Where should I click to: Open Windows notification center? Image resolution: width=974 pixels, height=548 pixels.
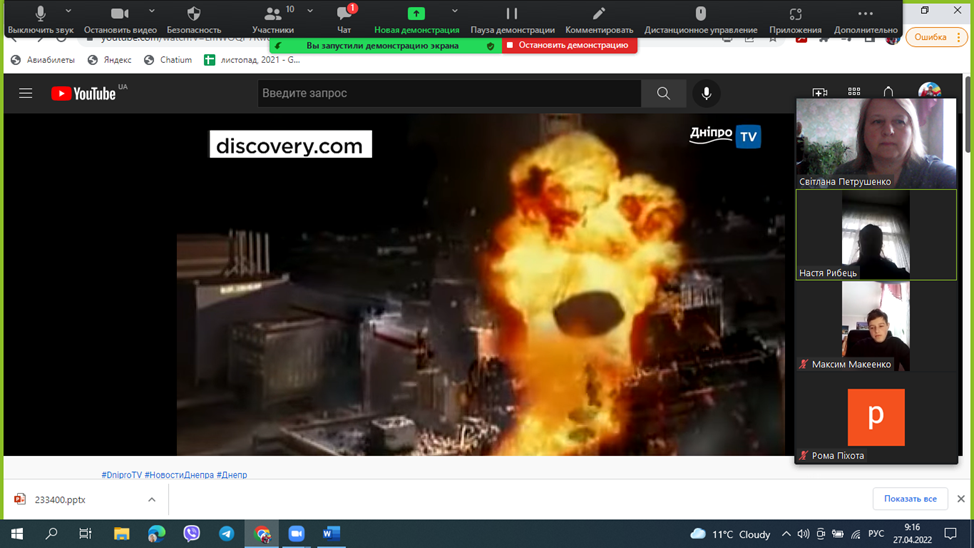(x=950, y=534)
